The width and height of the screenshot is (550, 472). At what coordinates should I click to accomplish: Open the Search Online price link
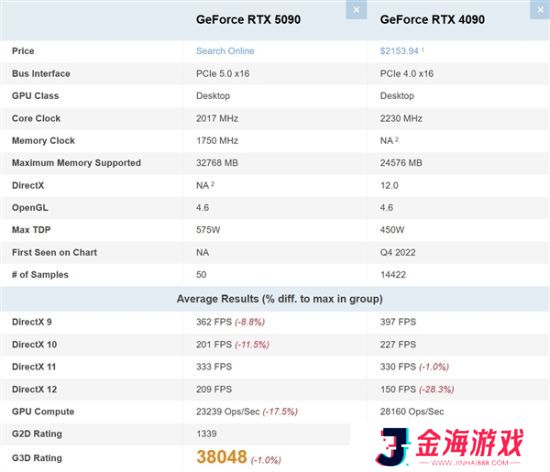pyautogui.click(x=225, y=51)
